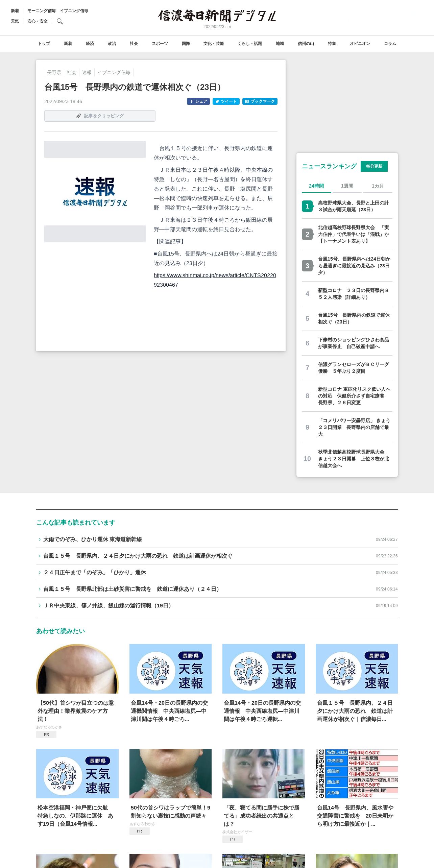The image size is (434, 868).
Task: Go to the コラム section
Action: [x=390, y=44]
